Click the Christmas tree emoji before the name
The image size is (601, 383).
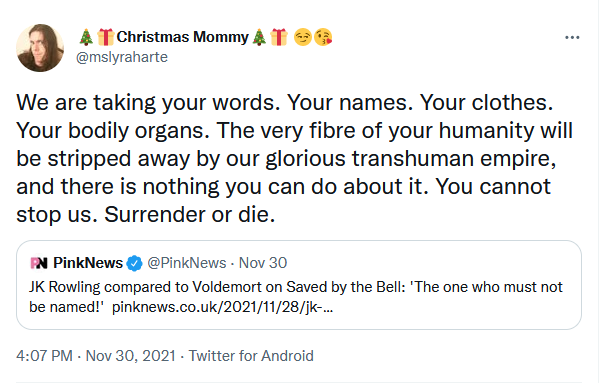coord(86,37)
